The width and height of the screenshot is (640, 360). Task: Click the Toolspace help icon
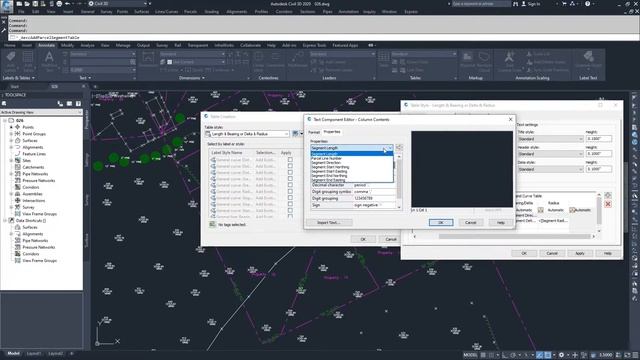[x=78, y=104]
